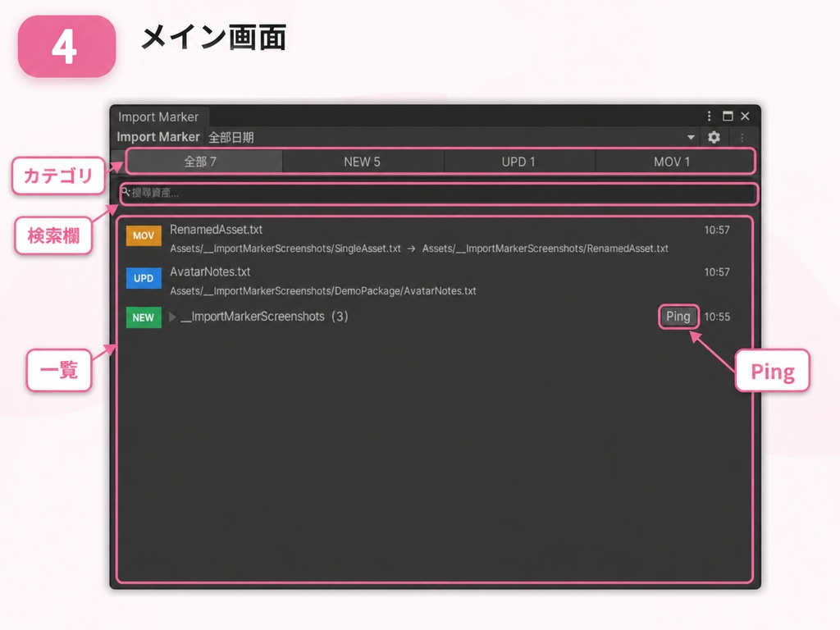Expand the __ImportMarkerScreenshots folder group
This screenshot has width=840, height=630.
pos(172,317)
